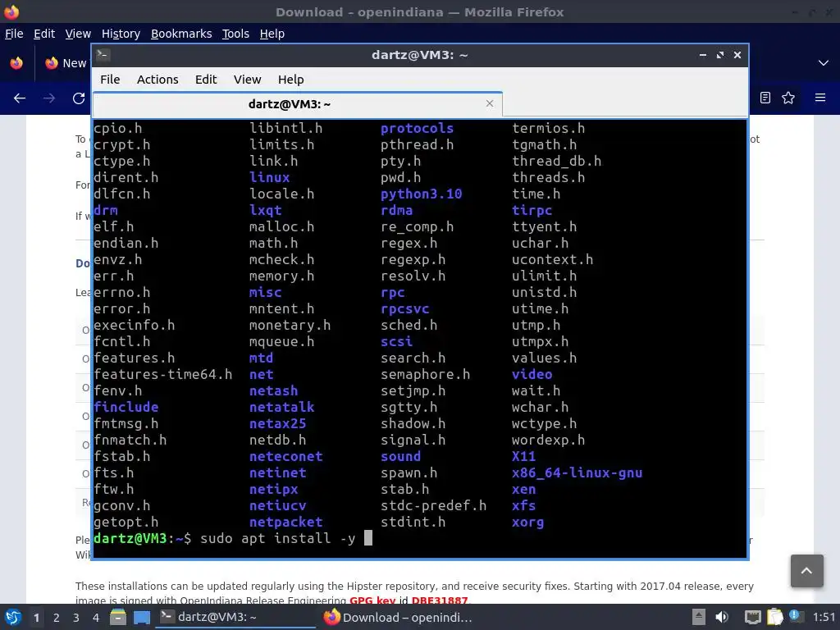Viewport: 840px width, 630px height.
Task: Click the x86_64-linux-gnu directory entry
Action: [x=577, y=473]
